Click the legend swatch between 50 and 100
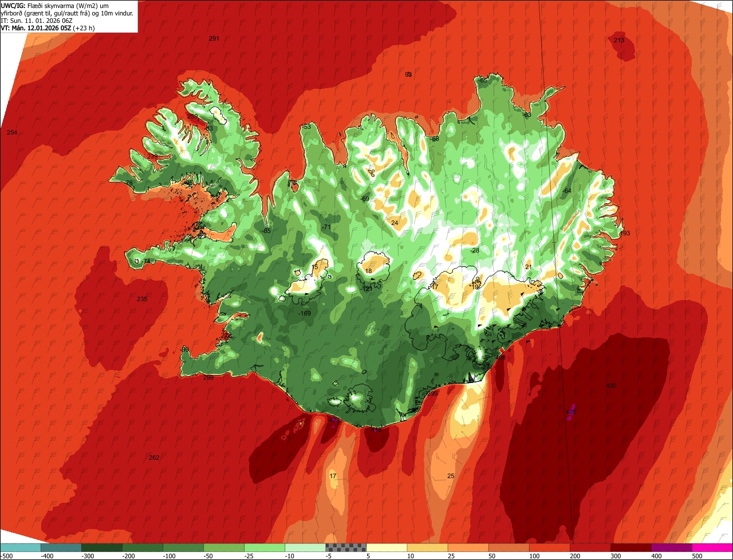Screen dimensions: 733x560 click(509, 547)
